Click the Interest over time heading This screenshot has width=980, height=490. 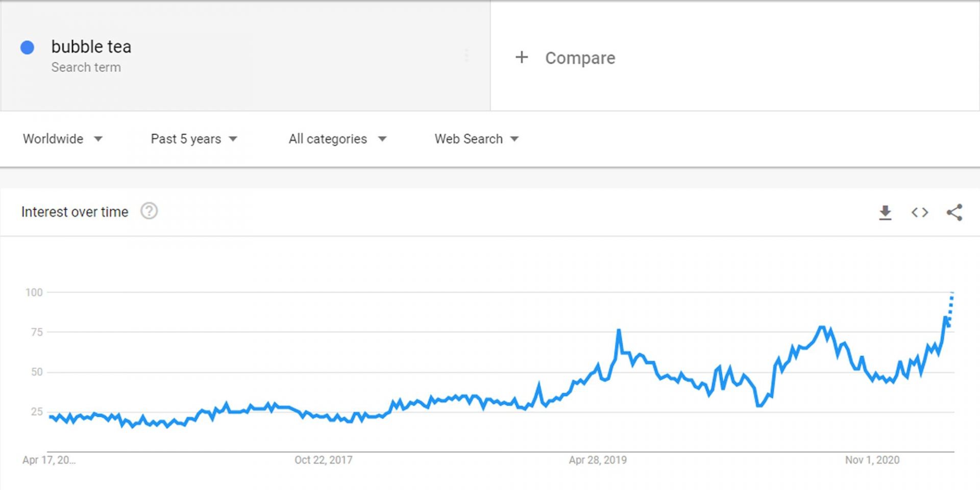click(x=75, y=212)
